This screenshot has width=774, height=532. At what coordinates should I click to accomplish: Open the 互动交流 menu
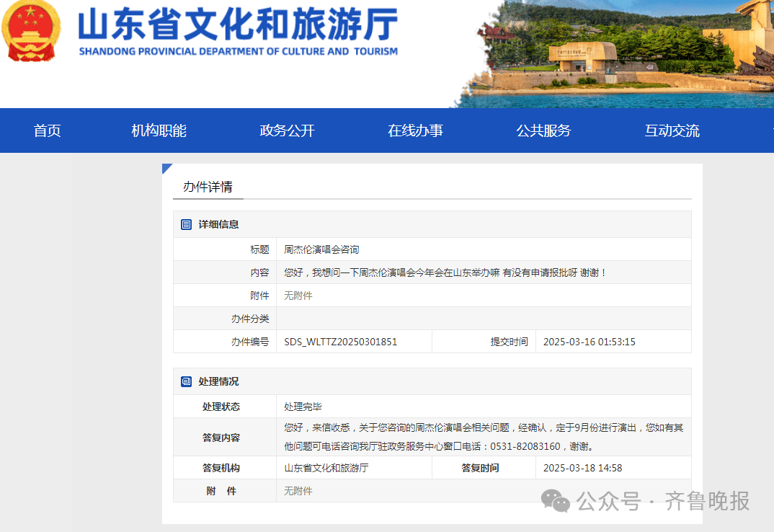click(x=672, y=130)
